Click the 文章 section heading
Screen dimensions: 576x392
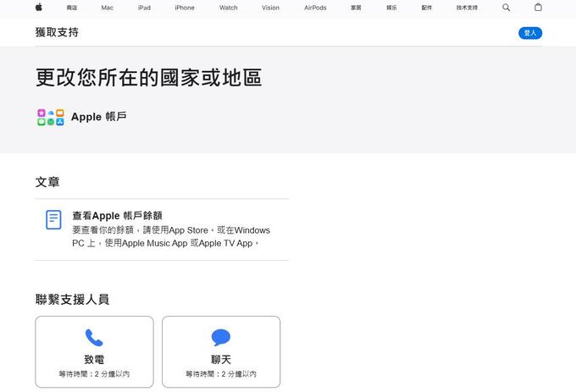(x=47, y=182)
